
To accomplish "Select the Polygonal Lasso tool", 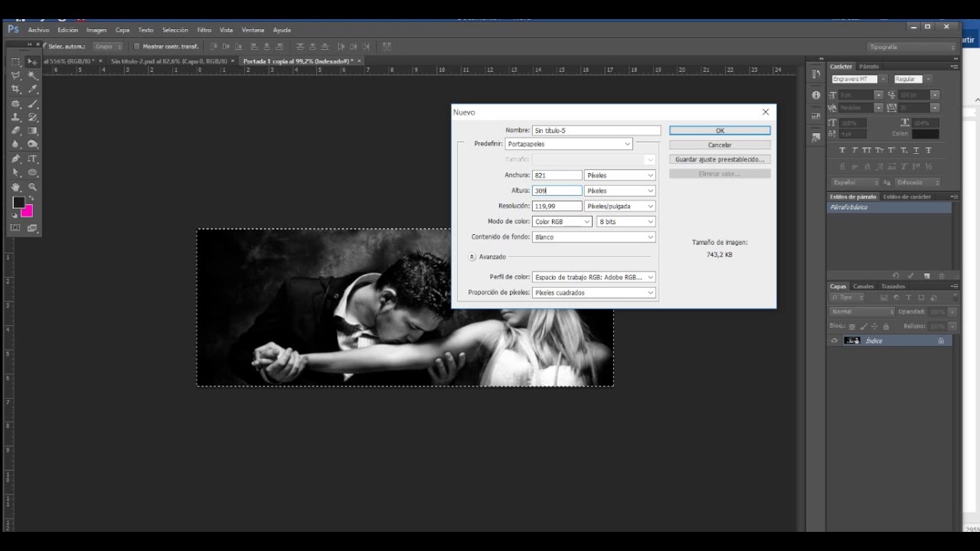I will click(15, 76).
